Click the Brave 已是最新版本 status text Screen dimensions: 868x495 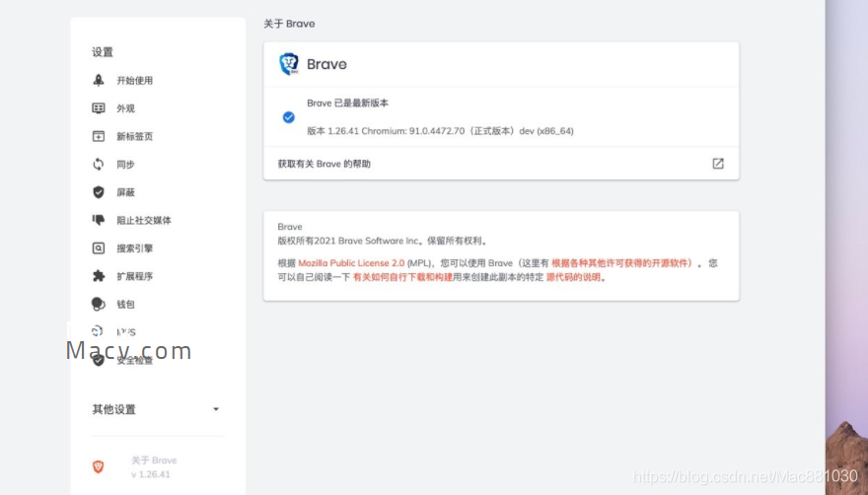(347, 103)
